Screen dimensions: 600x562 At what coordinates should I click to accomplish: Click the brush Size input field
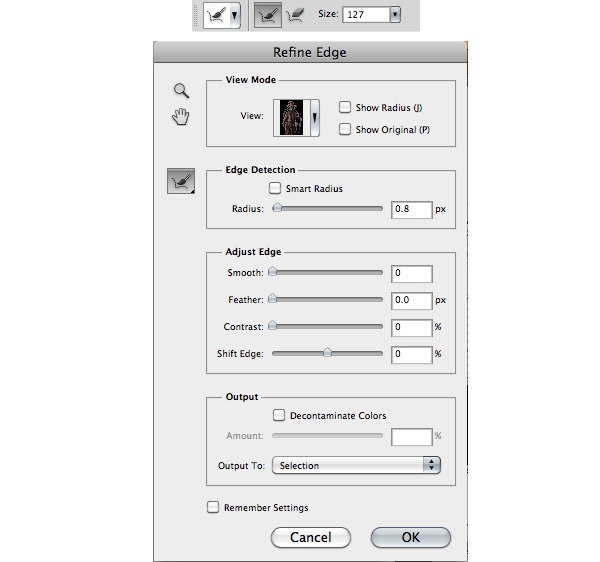(366, 15)
